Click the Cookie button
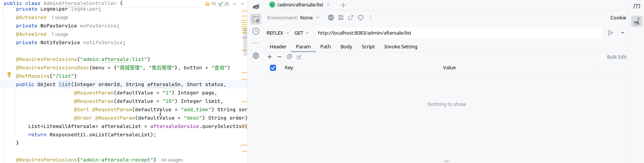This screenshot has height=163, width=644. tap(618, 18)
